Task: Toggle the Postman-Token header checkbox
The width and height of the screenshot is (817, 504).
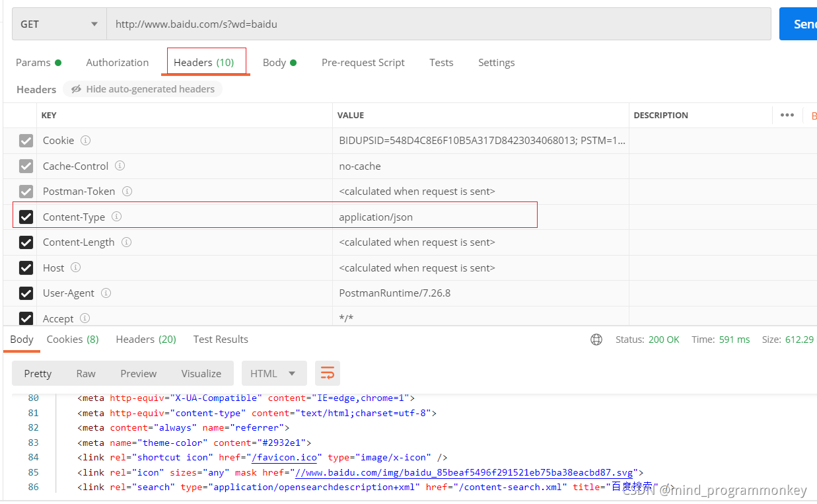Action: 26,192
